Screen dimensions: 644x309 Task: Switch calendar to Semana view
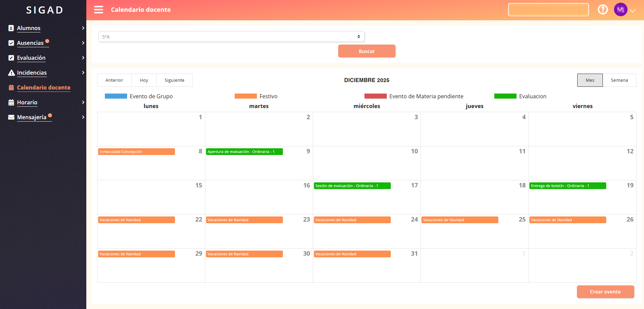click(619, 80)
